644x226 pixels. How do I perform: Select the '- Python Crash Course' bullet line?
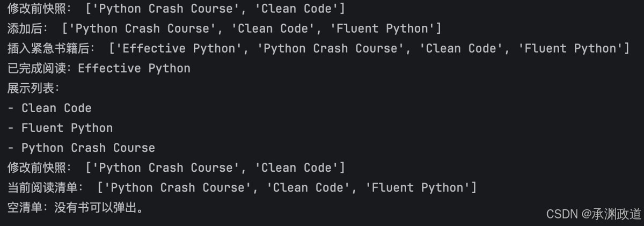pyautogui.click(x=81, y=148)
